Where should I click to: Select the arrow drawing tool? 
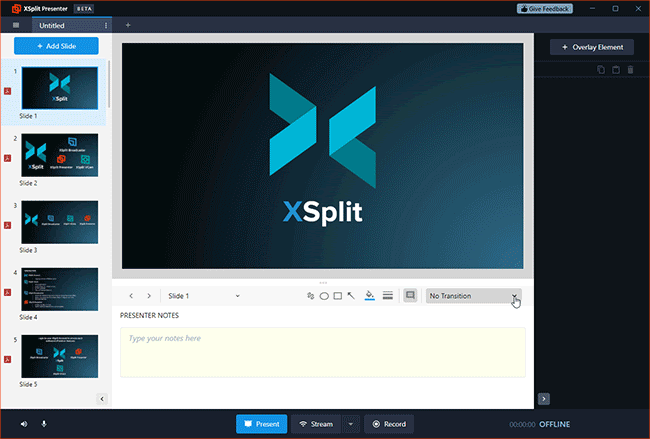(351, 296)
